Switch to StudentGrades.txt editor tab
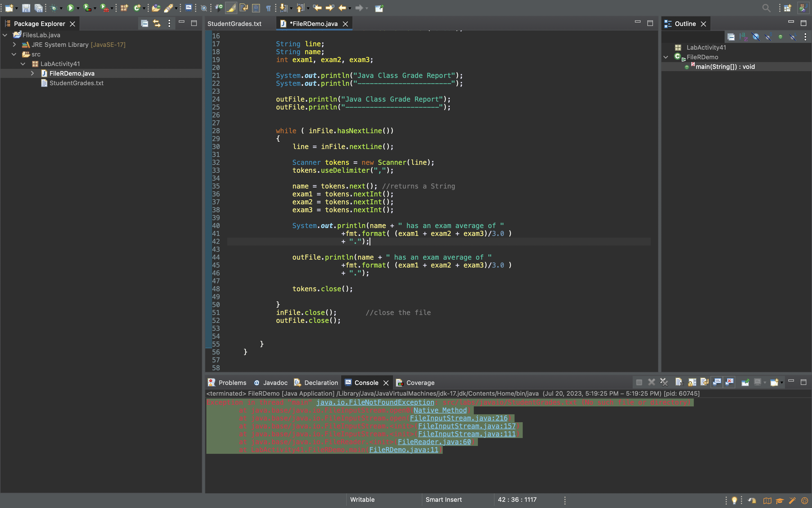Image resolution: width=812 pixels, height=508 pixels. pyautogui.click(x=234, y=23)
